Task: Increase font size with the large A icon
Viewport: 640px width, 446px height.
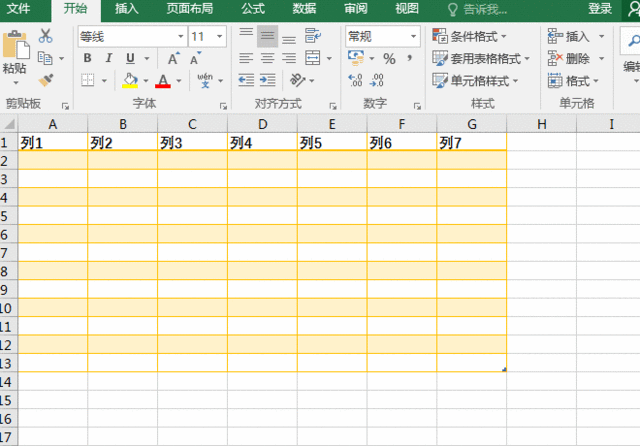Action: click(x=173, y=58)
